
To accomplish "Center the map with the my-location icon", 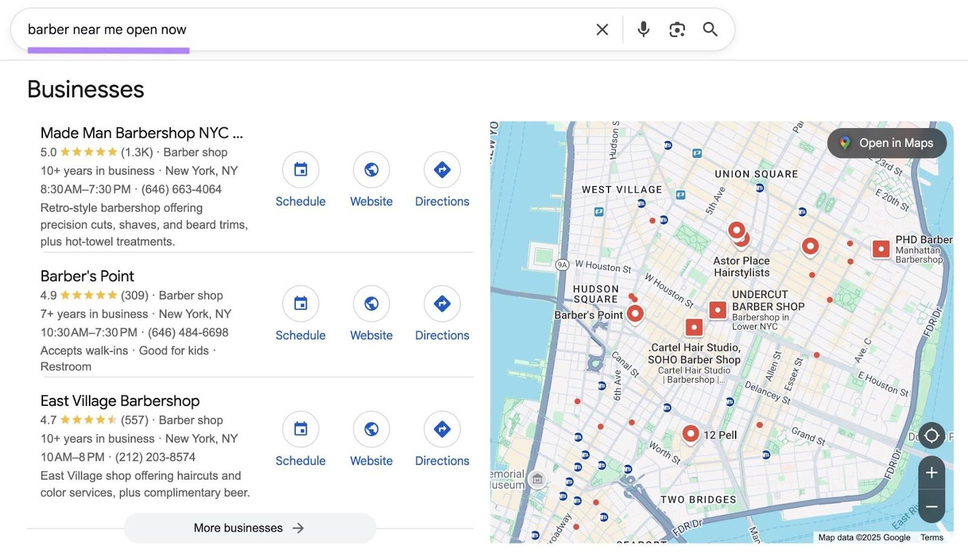I will [932, 435].
